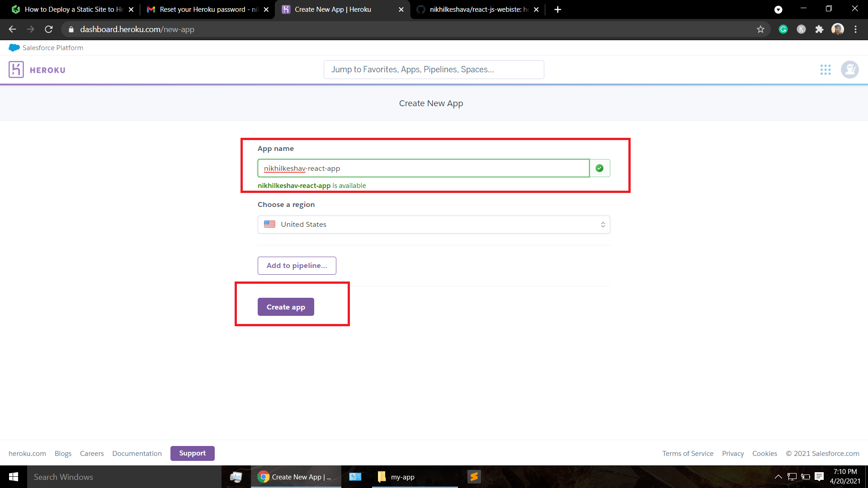Open the Windows notification center icon
Screen dimensions: 868x488
819,477
